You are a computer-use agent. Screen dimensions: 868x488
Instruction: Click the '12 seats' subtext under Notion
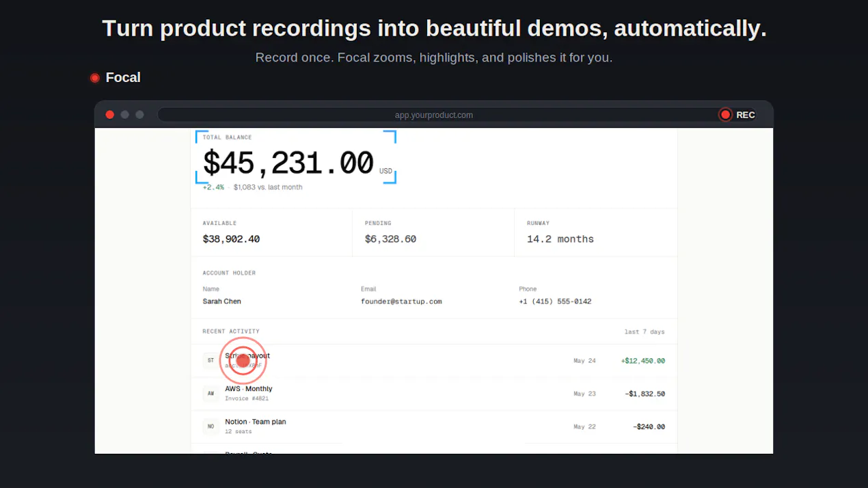(x=239, y=431)
